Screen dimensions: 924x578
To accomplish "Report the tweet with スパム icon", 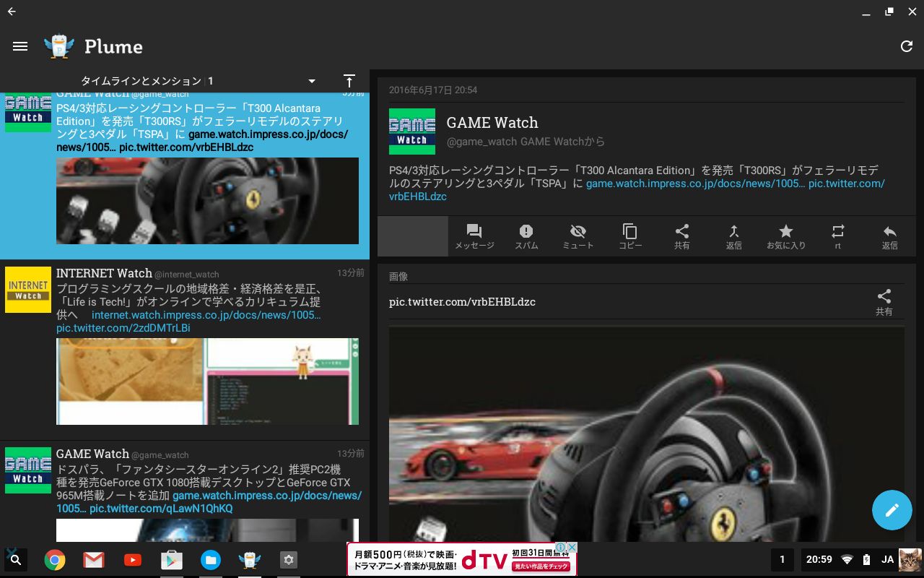I will click(526, 236).
